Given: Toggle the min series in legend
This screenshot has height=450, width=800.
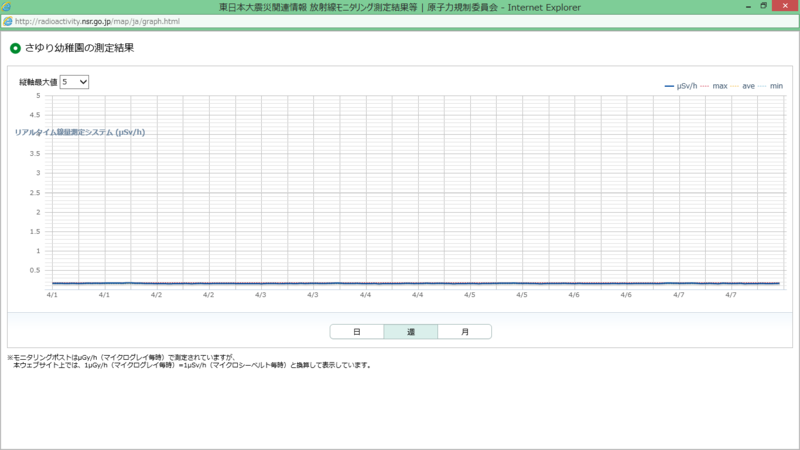Looking at the screenshot, I should point(770,86).
